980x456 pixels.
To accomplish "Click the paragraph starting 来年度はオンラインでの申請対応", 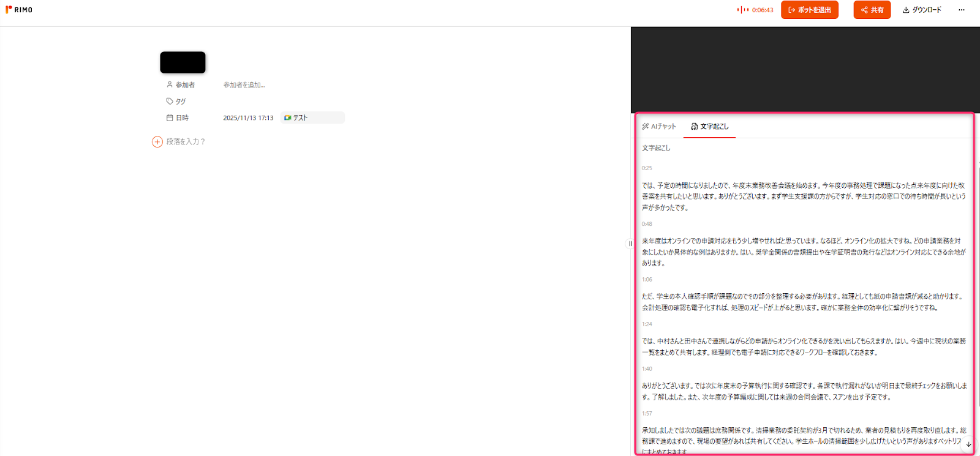I will (804, 252).
